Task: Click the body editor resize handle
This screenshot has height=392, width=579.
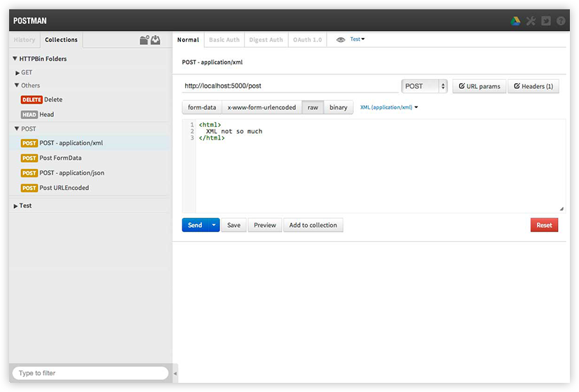Action: coord(561,209)
